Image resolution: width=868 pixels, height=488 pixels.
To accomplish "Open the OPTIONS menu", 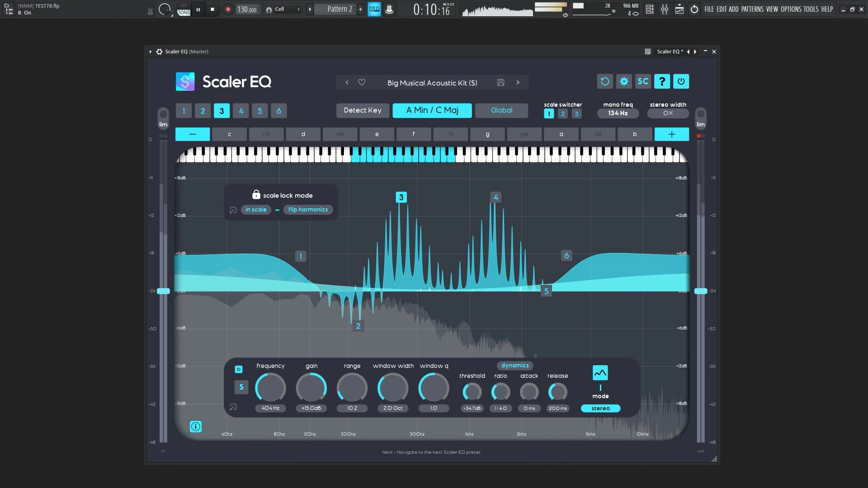I will (x=791, y=9).
